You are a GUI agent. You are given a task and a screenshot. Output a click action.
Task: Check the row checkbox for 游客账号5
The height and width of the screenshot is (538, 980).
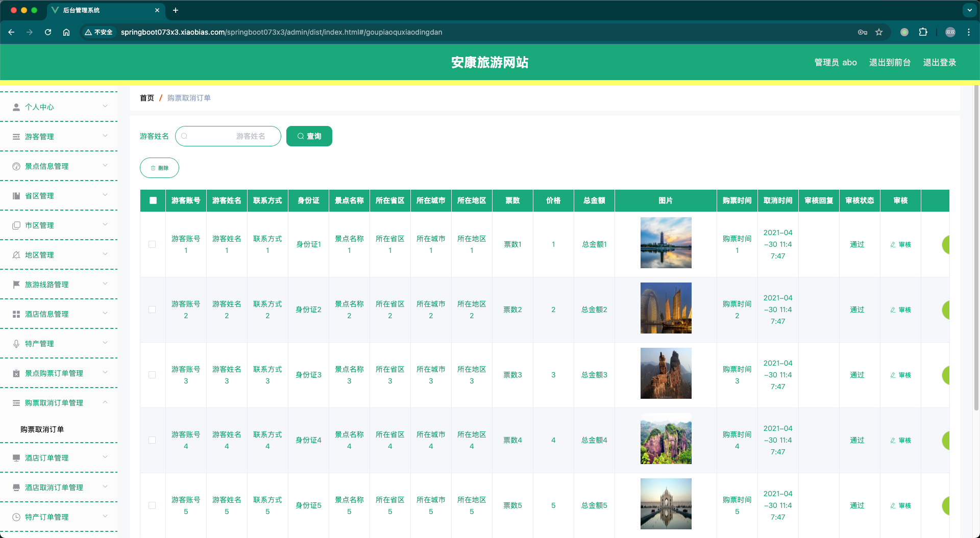pyautogui.click(x=152, y=505)
